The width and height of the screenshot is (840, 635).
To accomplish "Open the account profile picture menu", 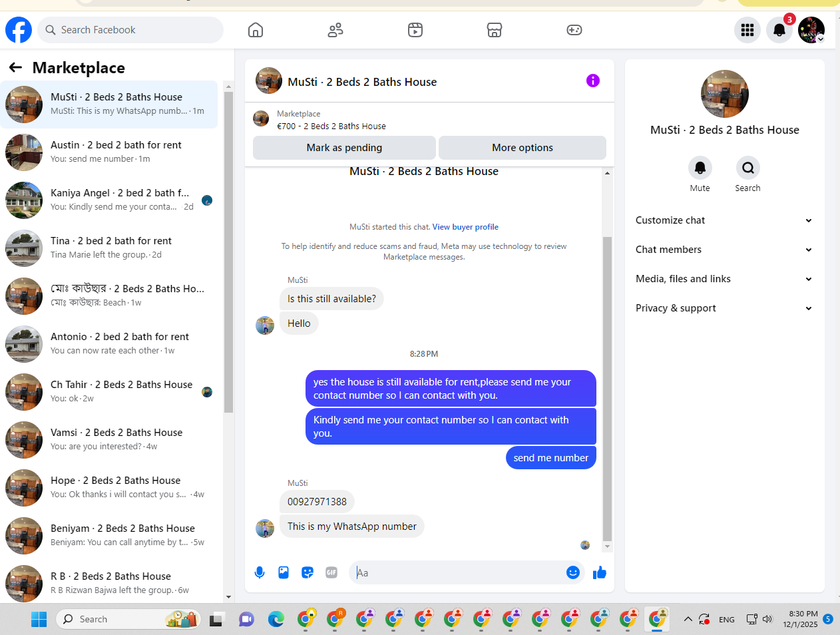I will (811, 30).
